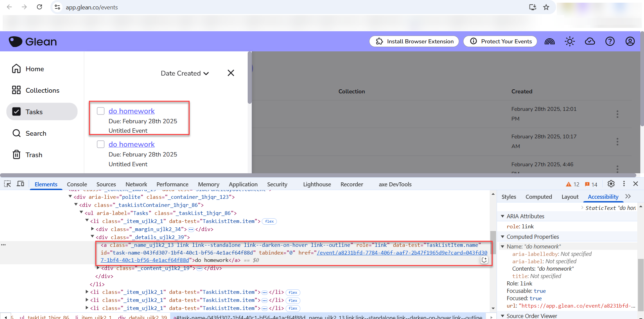Open the first do homework task link
644x319 pixels.
pos(132,111)
